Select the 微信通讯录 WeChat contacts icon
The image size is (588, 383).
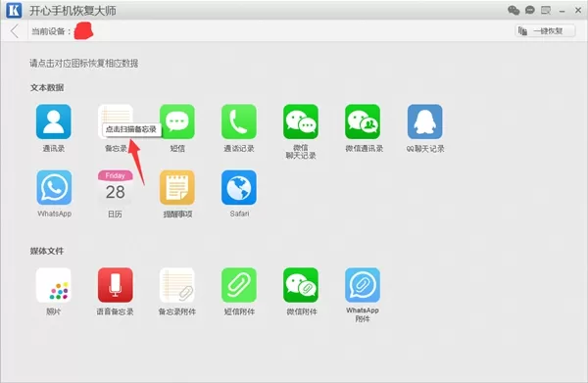coord(363,121)
